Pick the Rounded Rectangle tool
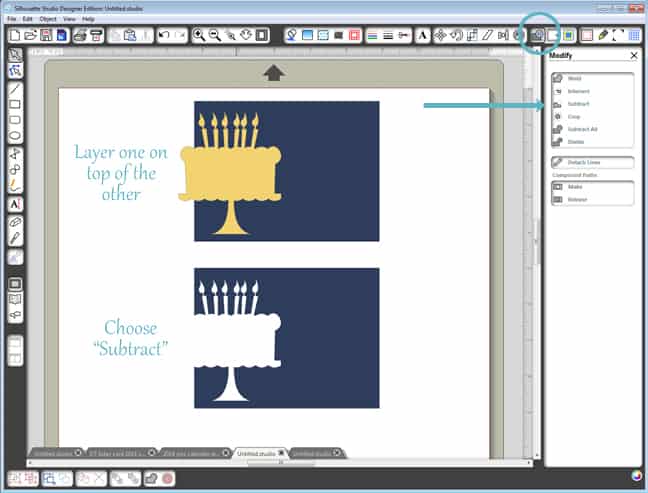The width and height of the screenshot is (648, 493). [15, 120]
